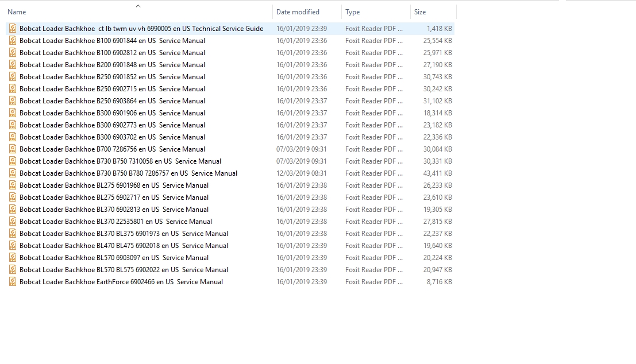
Task: Select the PDF icon of the EarthForce 6902466 manual
Action: pos(13,282)
